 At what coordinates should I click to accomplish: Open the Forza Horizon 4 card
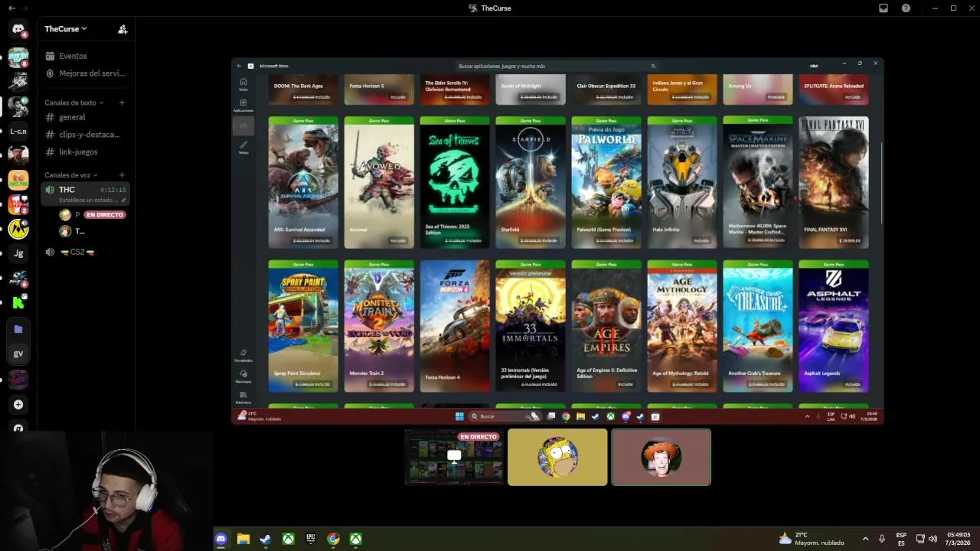coord(455,326)
